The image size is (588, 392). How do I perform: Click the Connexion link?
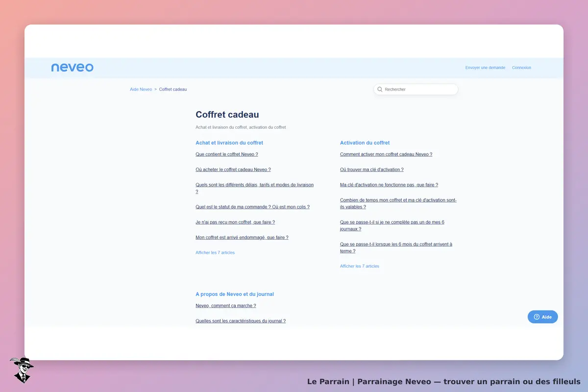click(x=521, y=68)
